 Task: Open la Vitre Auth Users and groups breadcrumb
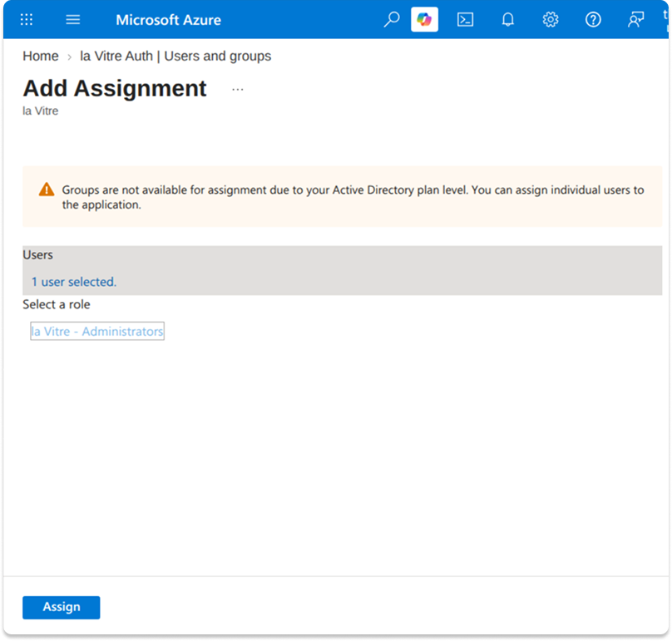[175, 57]
